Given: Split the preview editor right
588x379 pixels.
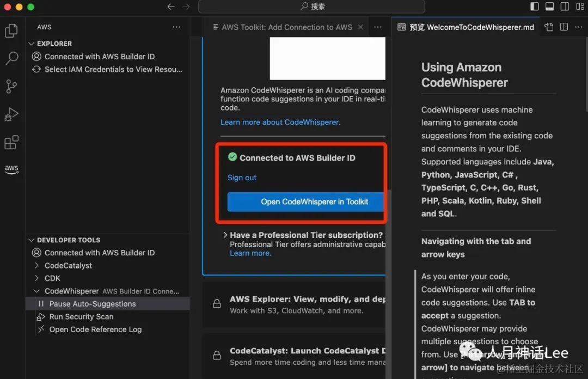Looking at the screenshot, I should point(563,27).
